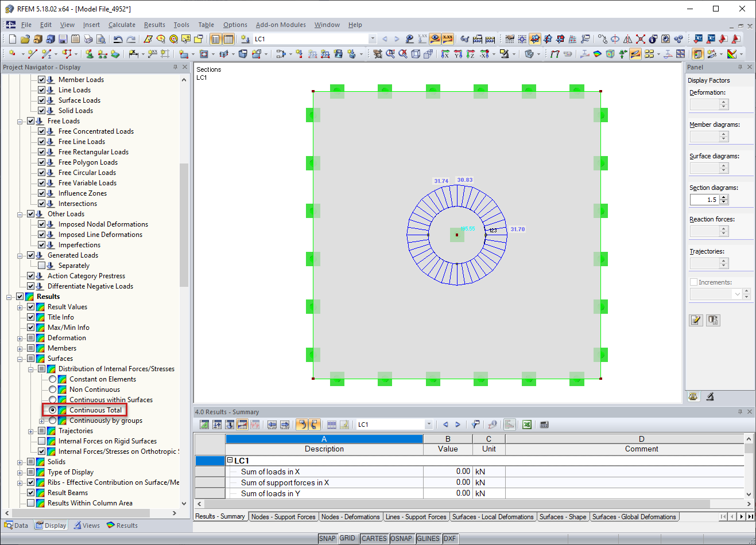View in Z direction using the toolbar icon

(x=471, y=54)
